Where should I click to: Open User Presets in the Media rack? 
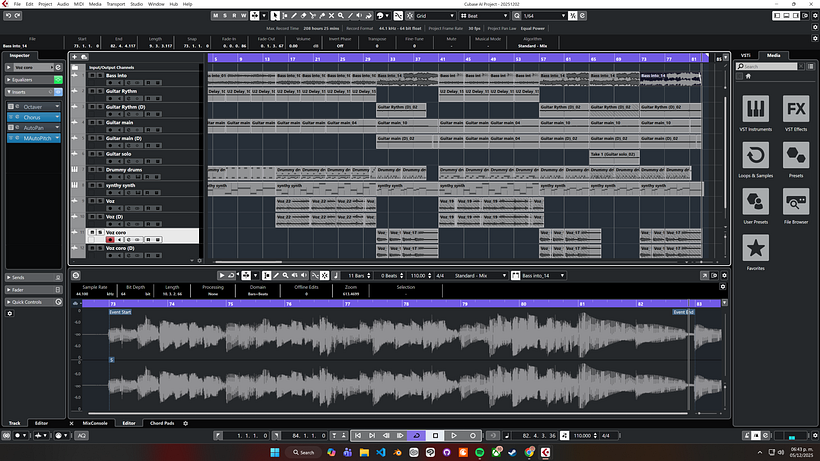point(756,206)
